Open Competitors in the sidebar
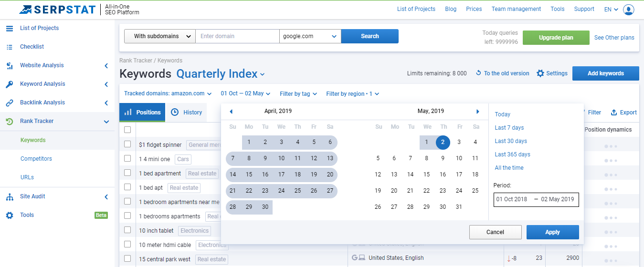This screenshot has width=644, height=267. tap(36, 159)
